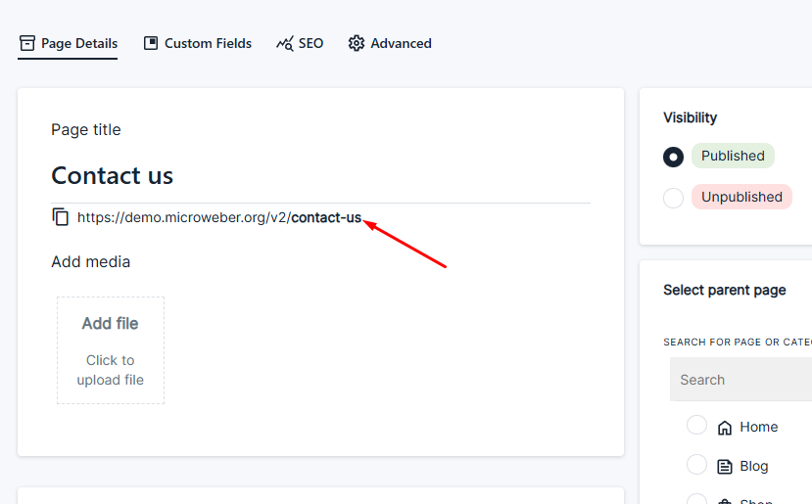
Task: Click the red Unpublished status badge
Action: point(741,197)
